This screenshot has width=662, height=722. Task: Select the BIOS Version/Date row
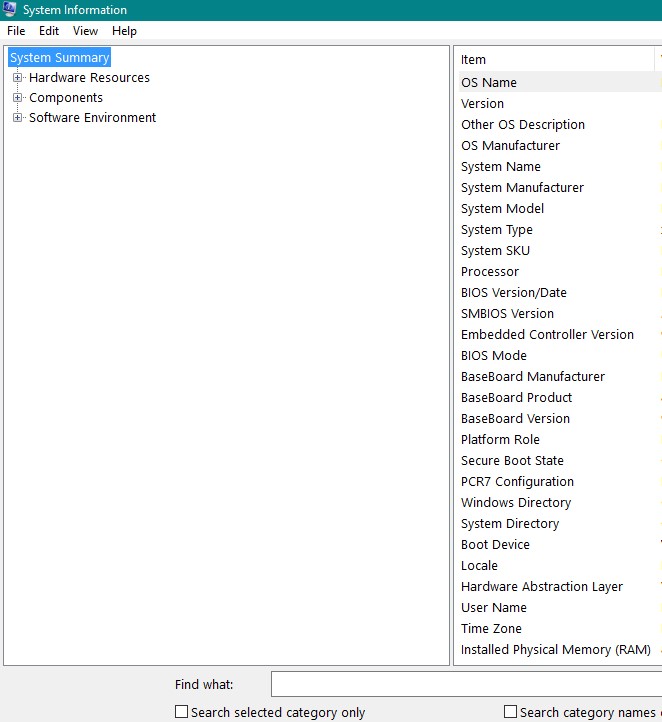click(560, 292)
